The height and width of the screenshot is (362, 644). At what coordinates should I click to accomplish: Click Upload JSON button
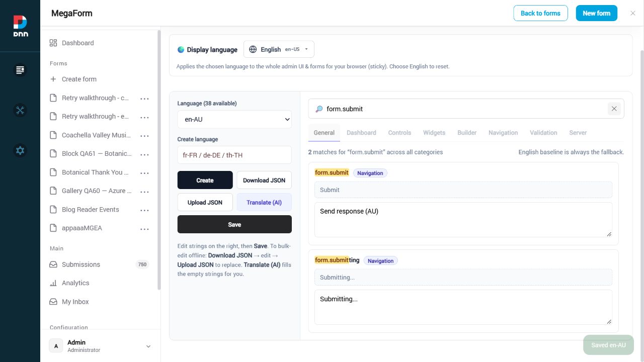(205, 202)
